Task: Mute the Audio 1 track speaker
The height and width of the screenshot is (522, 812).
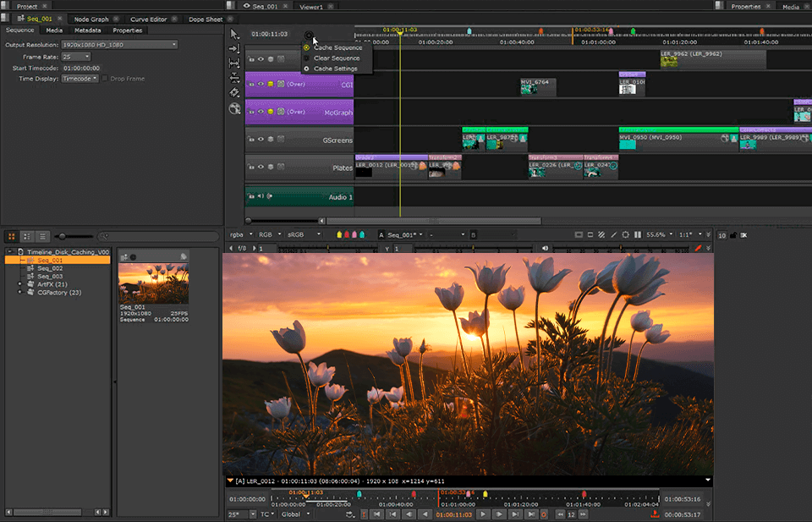Action: 261,196
